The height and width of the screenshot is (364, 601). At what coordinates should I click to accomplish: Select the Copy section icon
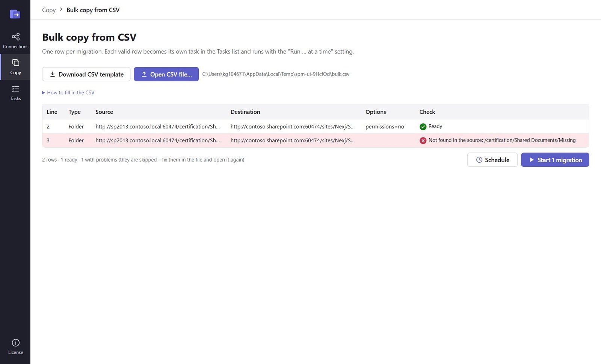[x=15, y=62]
